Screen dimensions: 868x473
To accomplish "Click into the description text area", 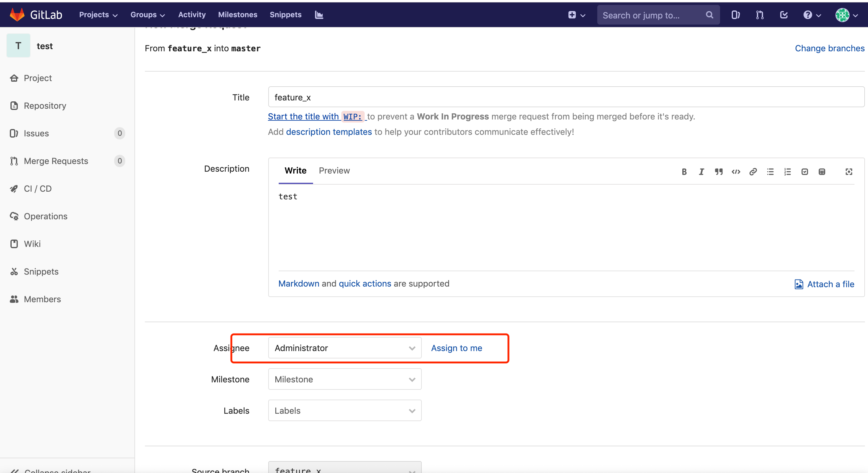I will (x=566, y=228).
